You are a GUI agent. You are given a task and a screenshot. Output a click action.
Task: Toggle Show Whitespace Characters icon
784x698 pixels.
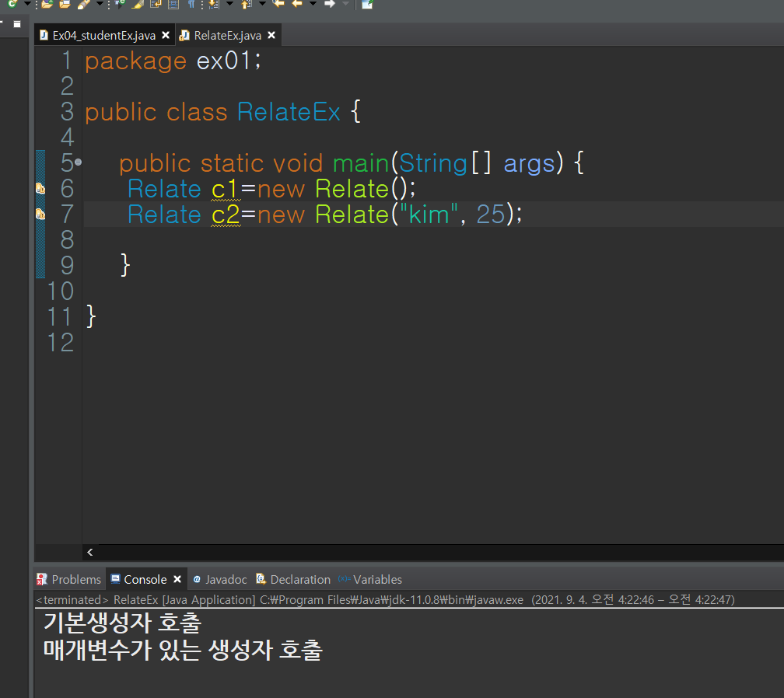point(191,3)
